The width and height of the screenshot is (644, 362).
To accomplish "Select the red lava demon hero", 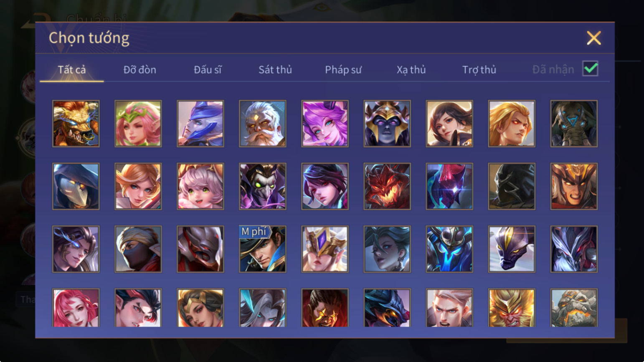I will [387, 186].
